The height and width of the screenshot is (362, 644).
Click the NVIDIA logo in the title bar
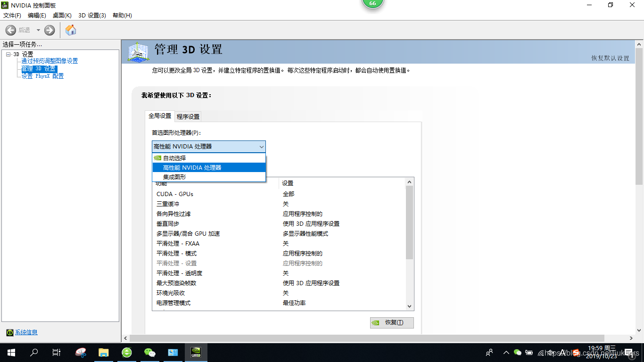point(5,5)
